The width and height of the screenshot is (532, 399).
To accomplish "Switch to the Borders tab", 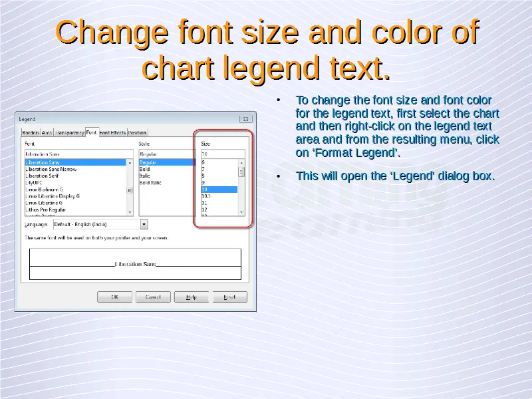I will tap(31, 132).
